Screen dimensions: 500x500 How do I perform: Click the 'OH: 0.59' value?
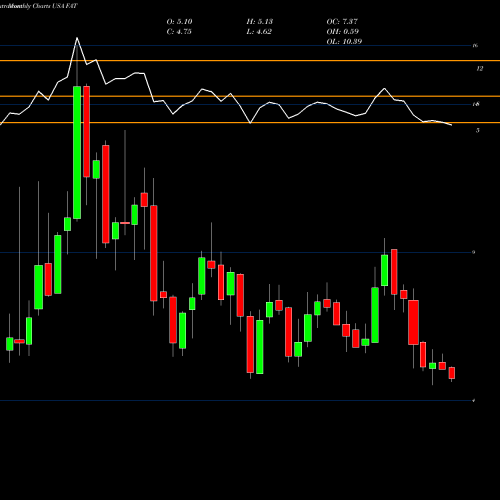342,32
